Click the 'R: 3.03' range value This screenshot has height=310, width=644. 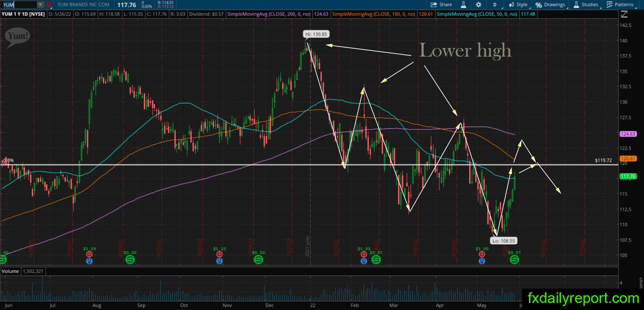[178, 14]
